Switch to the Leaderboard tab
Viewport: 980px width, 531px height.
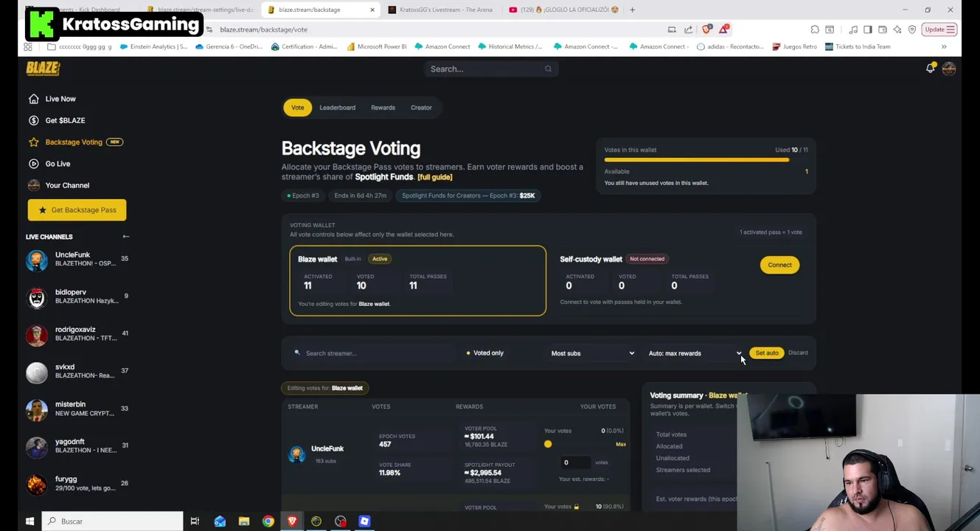337,108
